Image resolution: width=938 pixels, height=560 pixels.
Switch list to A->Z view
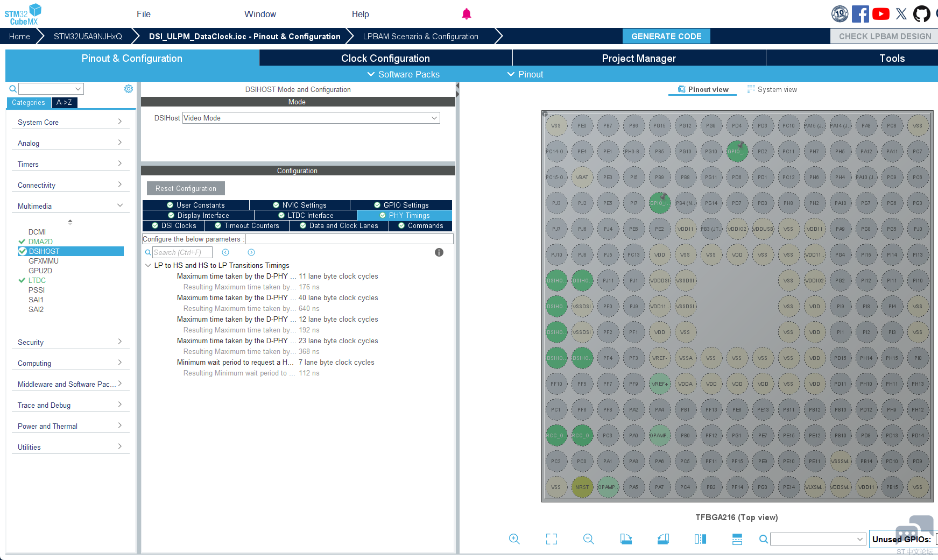64,103
